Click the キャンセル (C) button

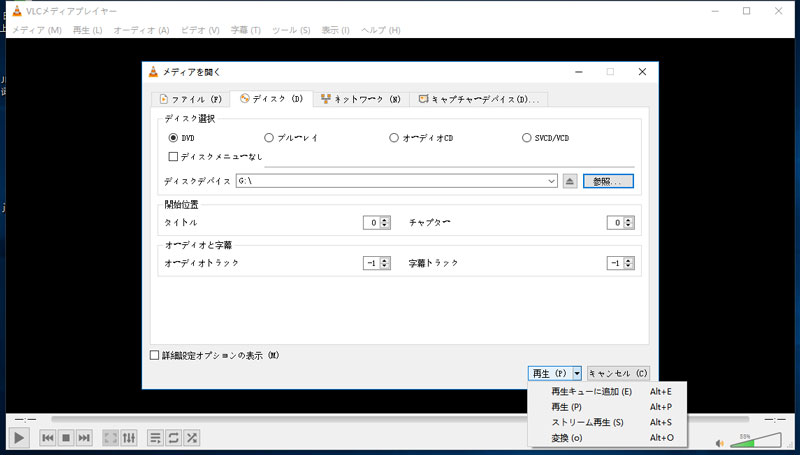(x=618, y=373)
